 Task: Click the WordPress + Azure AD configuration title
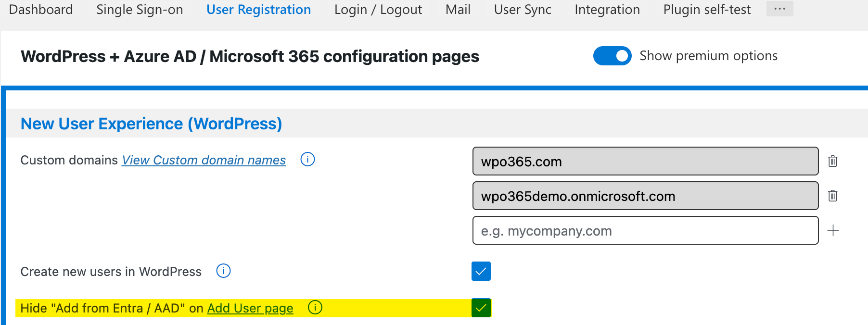tap(250, 56)
